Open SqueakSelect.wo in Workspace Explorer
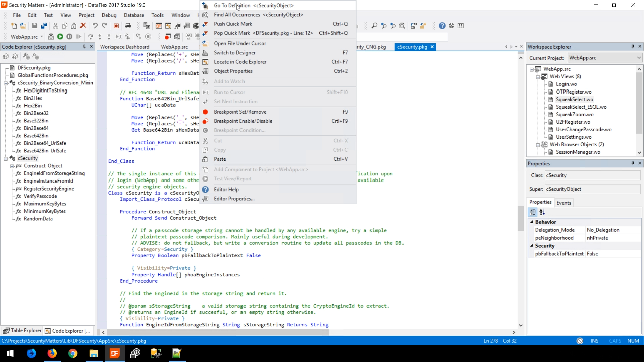Image resolution: width=644 pixels, height=362 pixels. point(574,99)
